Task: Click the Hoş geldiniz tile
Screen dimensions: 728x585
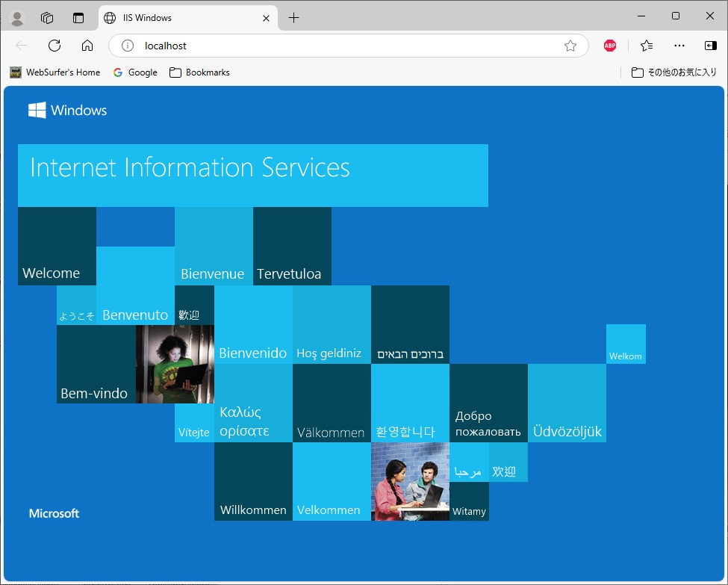Action: click(x=332, y=324)
